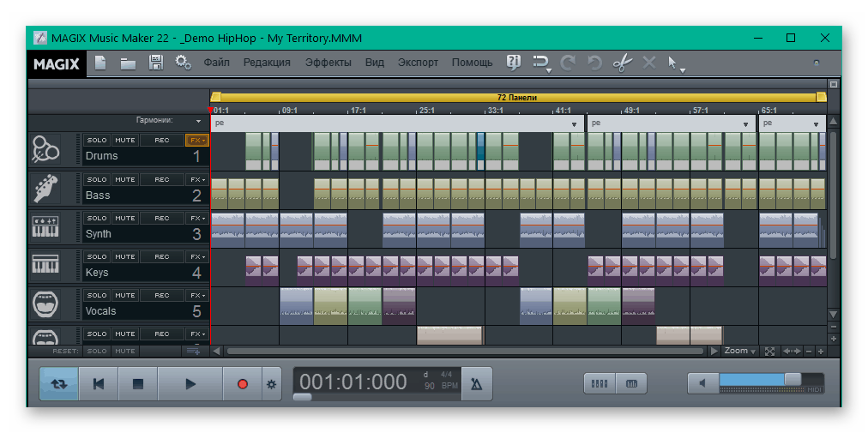Select the scissors cut tool
The image size is (868, 433).
point(622,63)
